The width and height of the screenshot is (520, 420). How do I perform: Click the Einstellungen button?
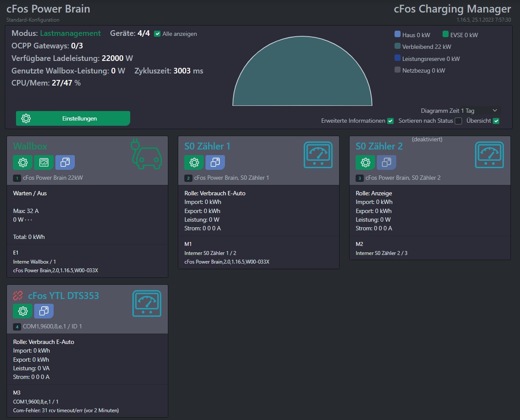pyautogui.click(x=73, y=118)
